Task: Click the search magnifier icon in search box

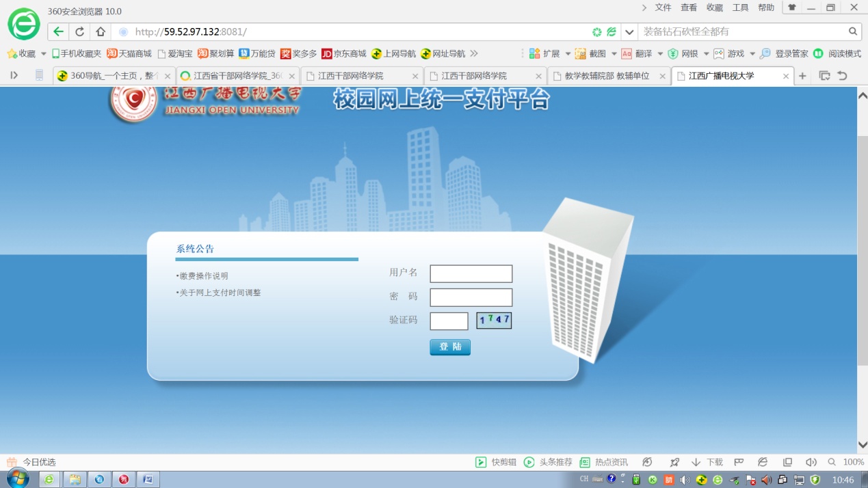Action: (x=853, y=31)
